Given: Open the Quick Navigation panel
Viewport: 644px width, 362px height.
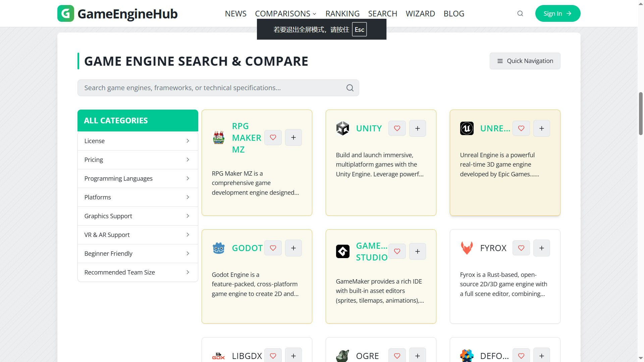Looking at the screenshot, I should [x=525, y=61].
